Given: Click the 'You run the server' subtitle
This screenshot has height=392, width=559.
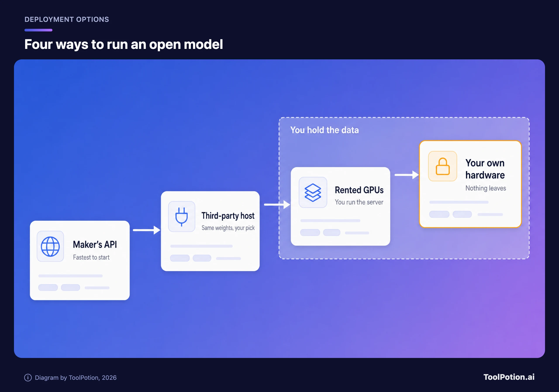Looking at the screenshot, I should pos(359,202).
